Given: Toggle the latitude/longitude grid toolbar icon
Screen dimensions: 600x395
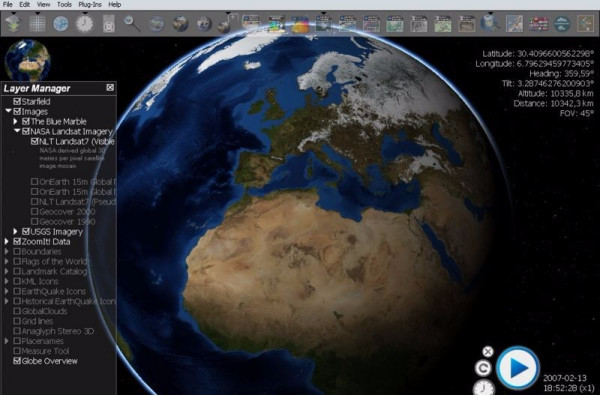Looking at the screenshot, I should [37, 23].
